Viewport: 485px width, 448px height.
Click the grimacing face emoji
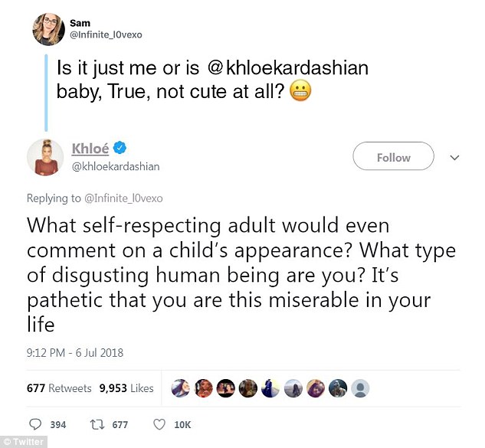pyautogui.click(x=300, y=92)
